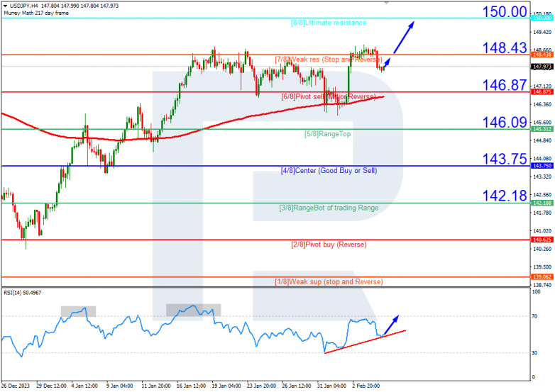Click the [7/8]Weak res (Stop and Reverse) label
Image resolution: width=555 pixels, height=392 pixels.
tap(329, 60)
